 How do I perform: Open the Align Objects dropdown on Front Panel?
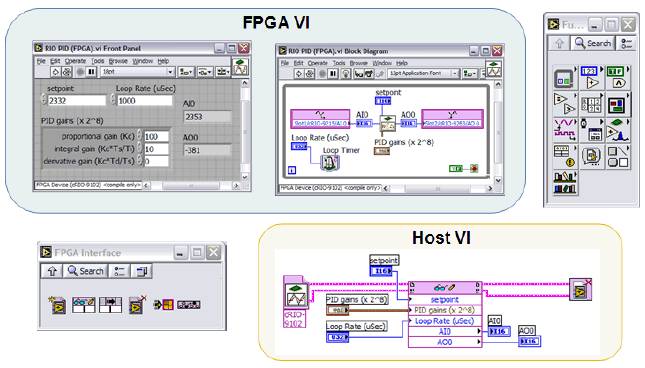(186, 72)
